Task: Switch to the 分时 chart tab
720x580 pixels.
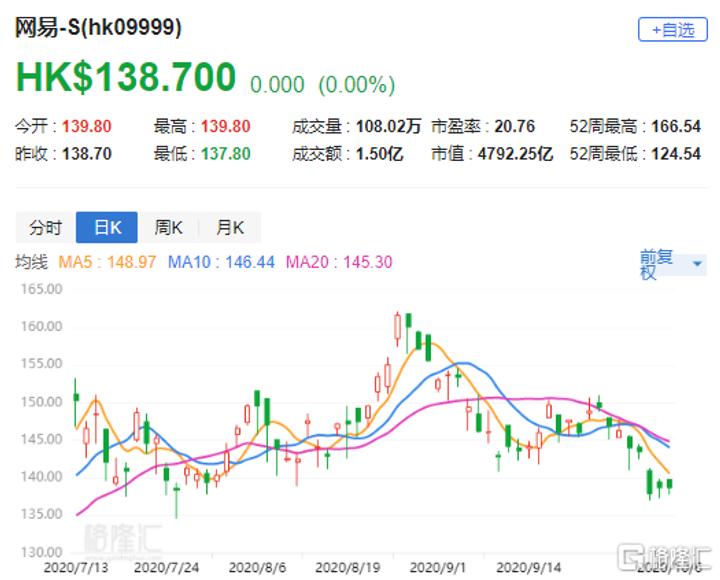Action: [45, 227]
